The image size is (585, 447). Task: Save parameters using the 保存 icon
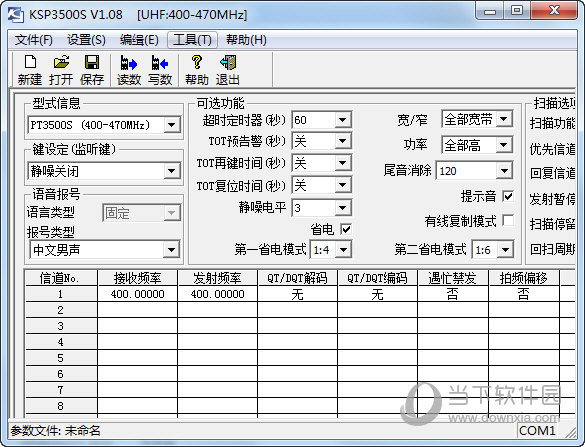click(92, 70)
